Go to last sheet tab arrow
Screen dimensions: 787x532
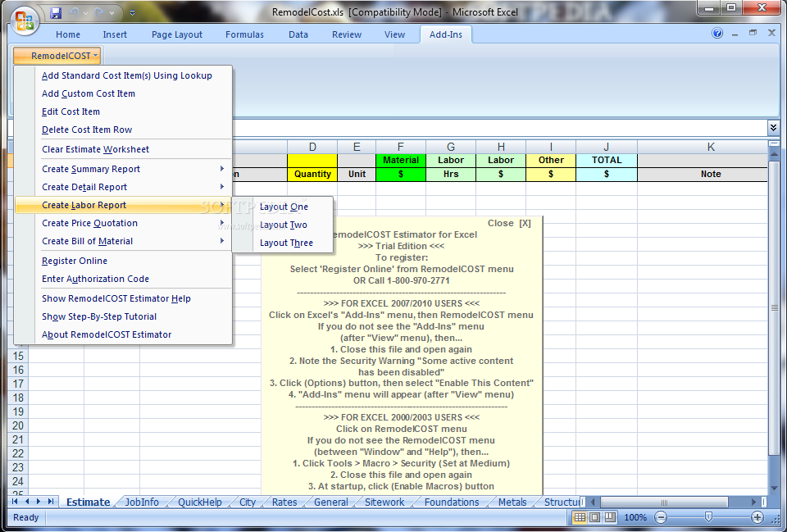point(50,502)
